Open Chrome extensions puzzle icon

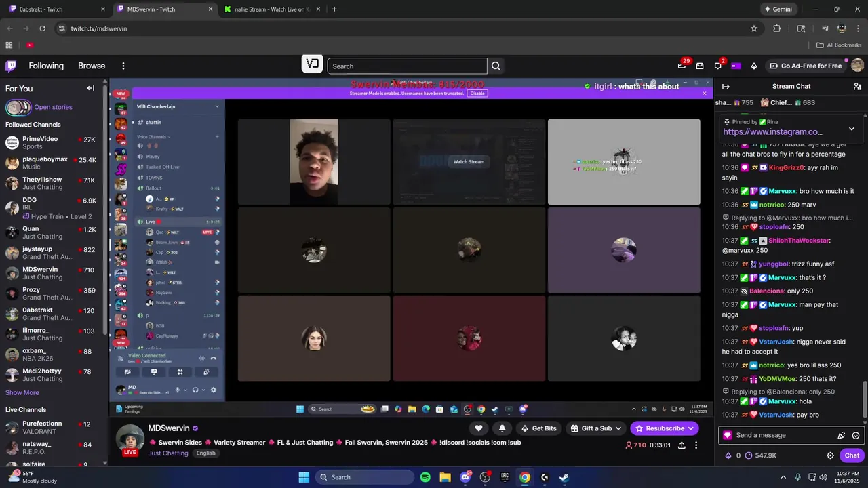tap(777, 28)
